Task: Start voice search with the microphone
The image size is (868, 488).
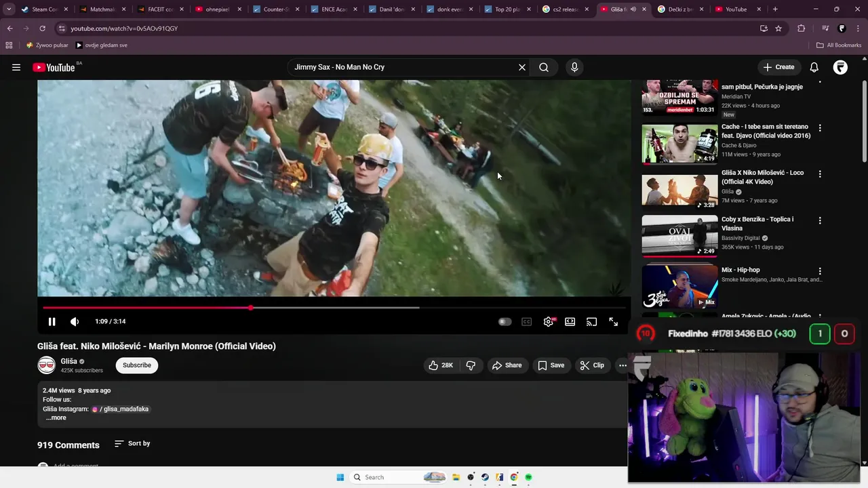Action: tap(574, 67)
